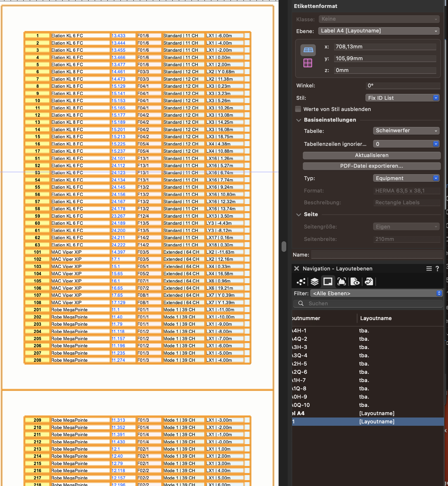Click the saved views eye-document icon

tap(355, 282)
